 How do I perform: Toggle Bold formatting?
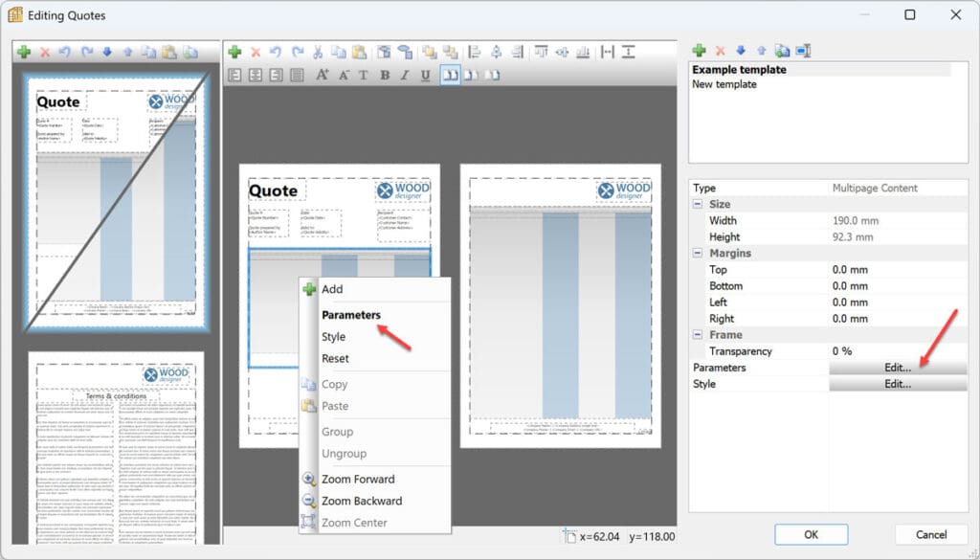tap(385, 75)
